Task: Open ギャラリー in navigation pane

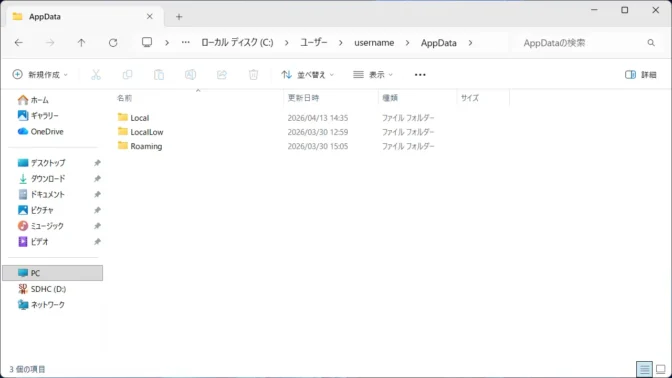Action: [45, 115]
